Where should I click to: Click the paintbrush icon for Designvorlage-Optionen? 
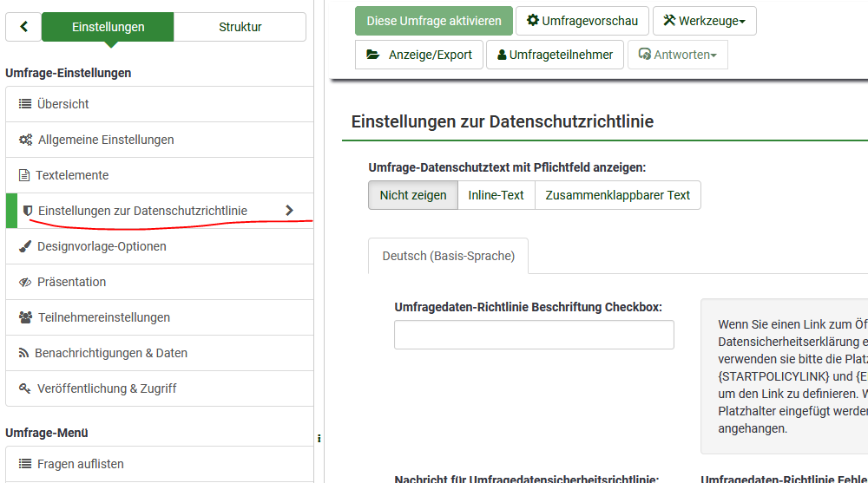pyautogui.click(x=25, y=246)
